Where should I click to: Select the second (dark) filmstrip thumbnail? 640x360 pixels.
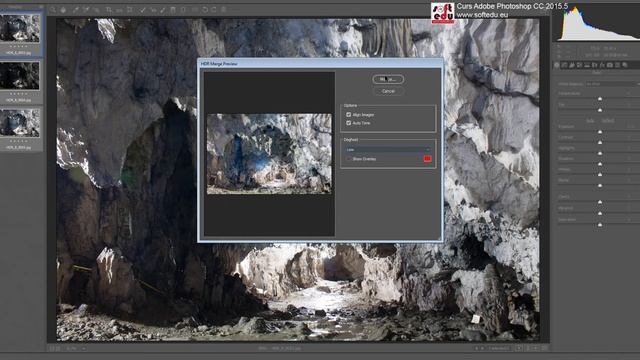20,76
